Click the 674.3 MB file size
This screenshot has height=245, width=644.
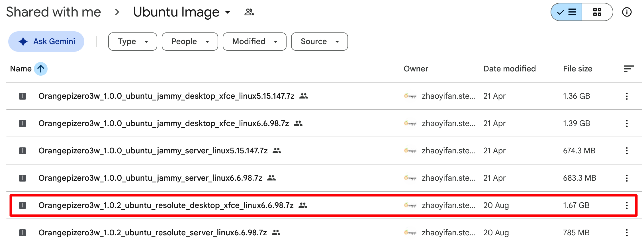pyautogui.click(x=579, y=151)
